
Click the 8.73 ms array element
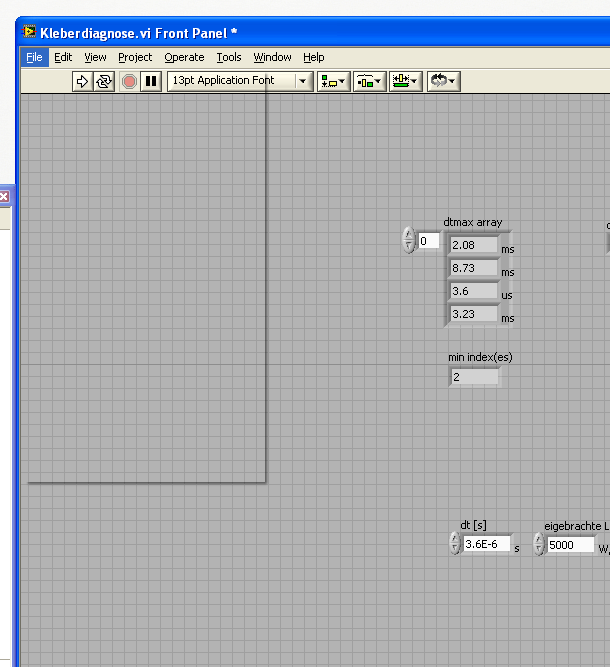point(474,268)
